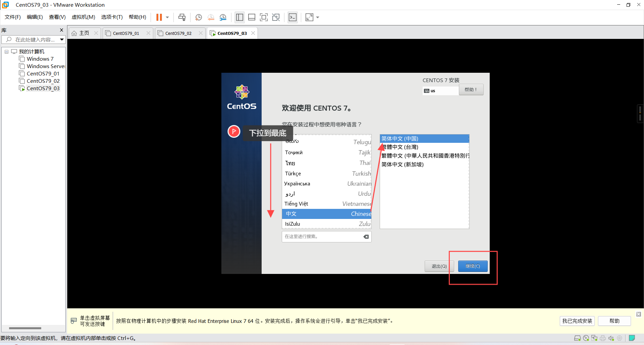Select 繁體中文 Hong Kong locale
The height and width of the screenshot is (345, 644).
pyautogui.click(x=424, y=156)
